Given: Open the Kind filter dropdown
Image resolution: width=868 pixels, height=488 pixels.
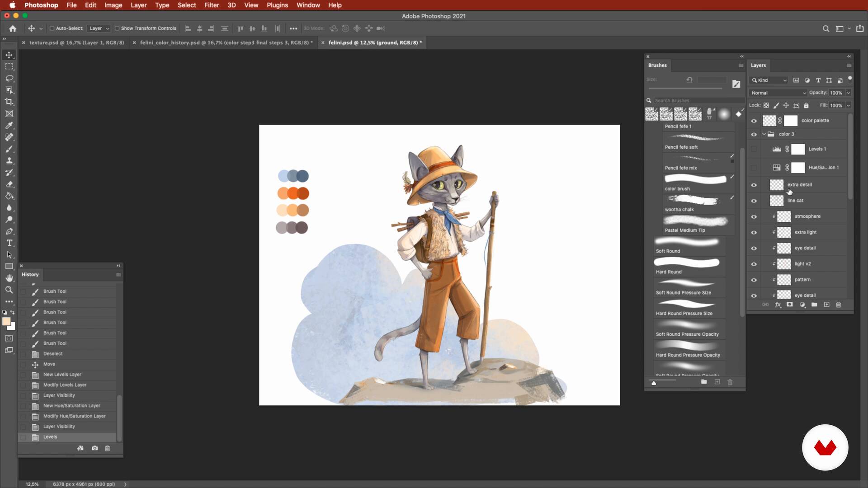Looking at the screenshot, I should point(769,80).
